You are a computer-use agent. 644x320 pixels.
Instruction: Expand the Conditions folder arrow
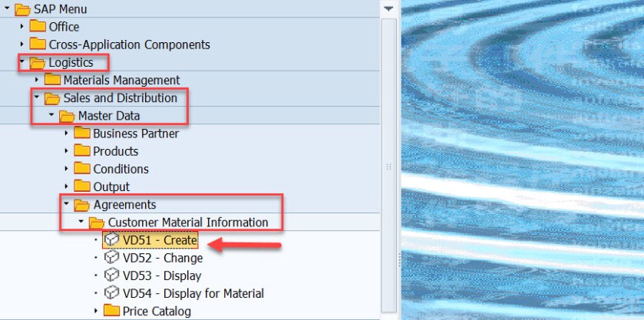point(66,168)
